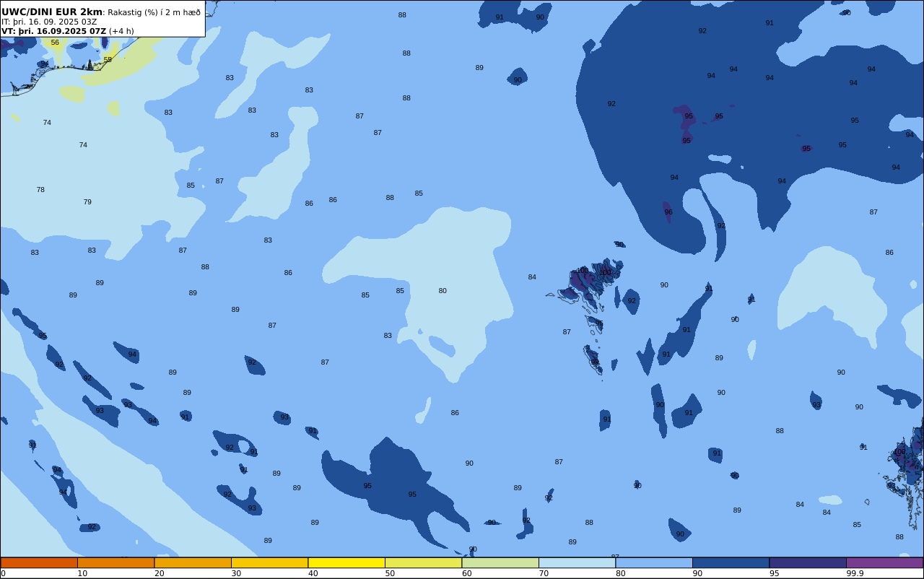
Task: Click the purple above-99.9 legend swatch
Action: pyautogui.click(x=884, y=562)
